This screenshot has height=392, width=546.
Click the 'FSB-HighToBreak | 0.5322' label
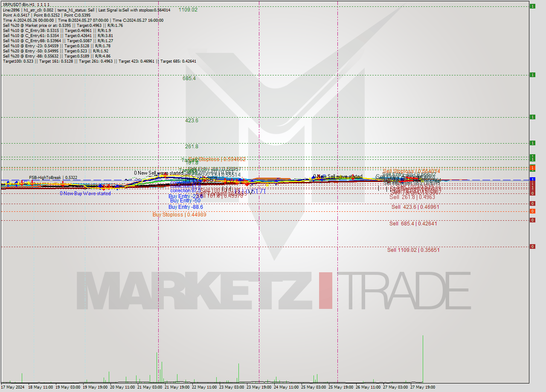click(53, 177)
